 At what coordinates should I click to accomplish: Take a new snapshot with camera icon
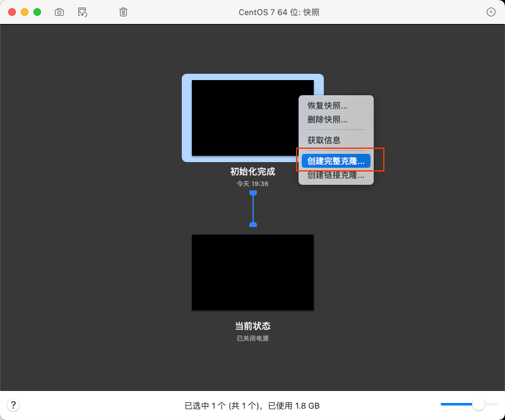pyautogui.click(x=59, y=12)
